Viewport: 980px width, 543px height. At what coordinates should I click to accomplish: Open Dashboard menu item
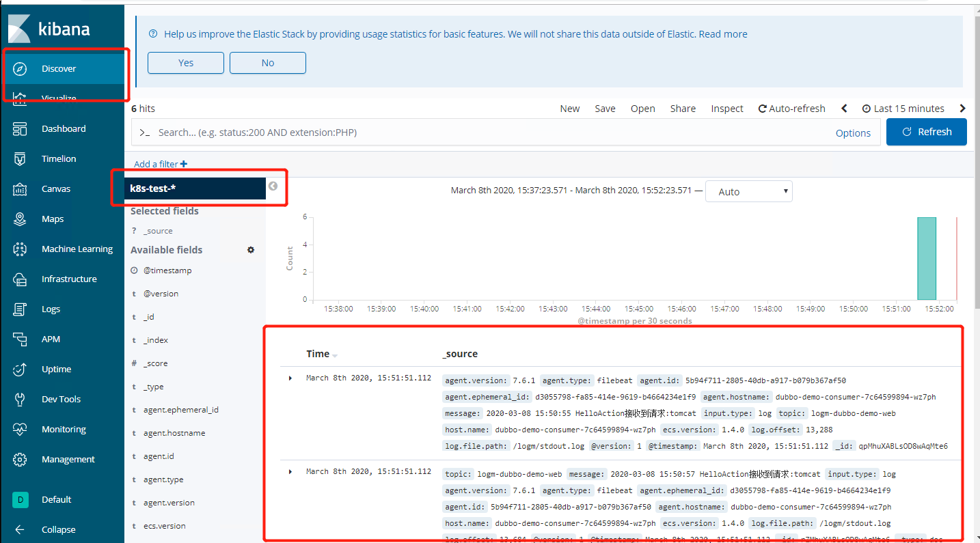click(x=64, y=128)
